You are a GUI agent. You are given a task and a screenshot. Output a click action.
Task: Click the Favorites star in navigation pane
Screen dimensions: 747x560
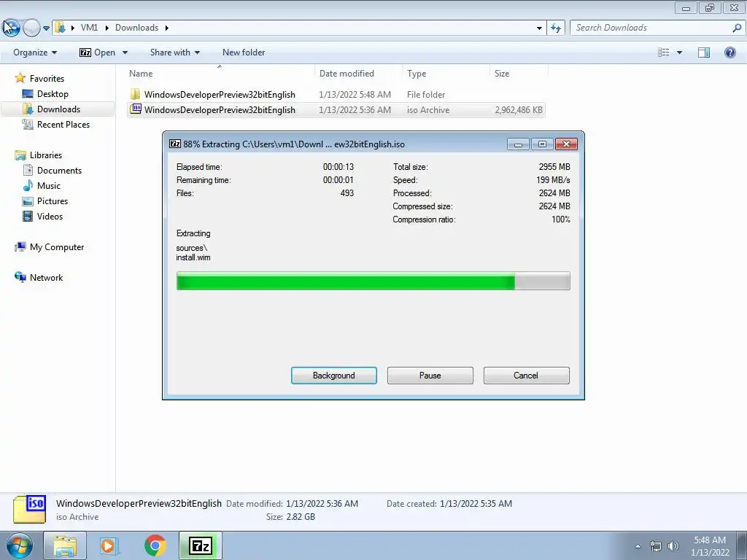pyautogui.click(x=20, y=77)
